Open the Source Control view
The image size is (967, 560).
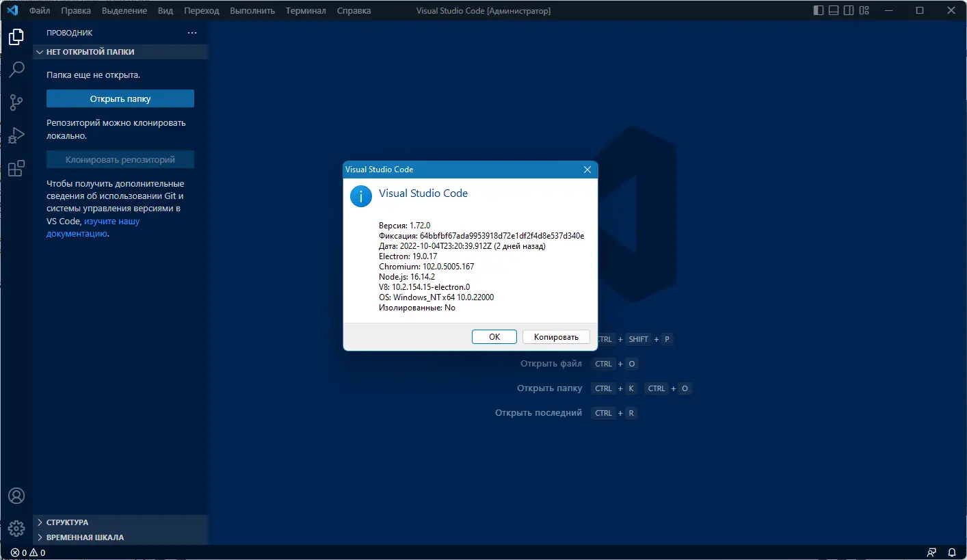click(16, 103)
